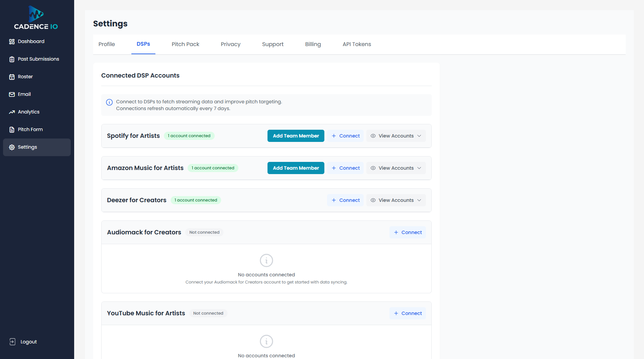Expand Amazon Music View Accounts chevron

[419, 168]
